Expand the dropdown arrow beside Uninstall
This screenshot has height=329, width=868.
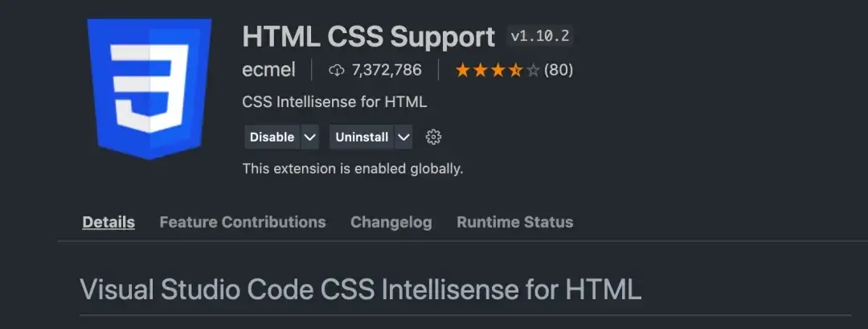[x=403, y=137]
